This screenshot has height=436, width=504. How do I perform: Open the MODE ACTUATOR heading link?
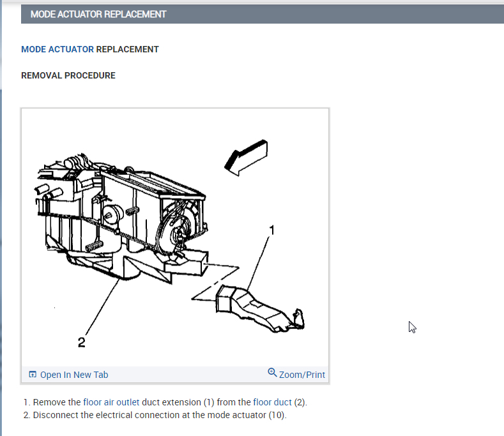pyautogui.click(x=57, y=49)
